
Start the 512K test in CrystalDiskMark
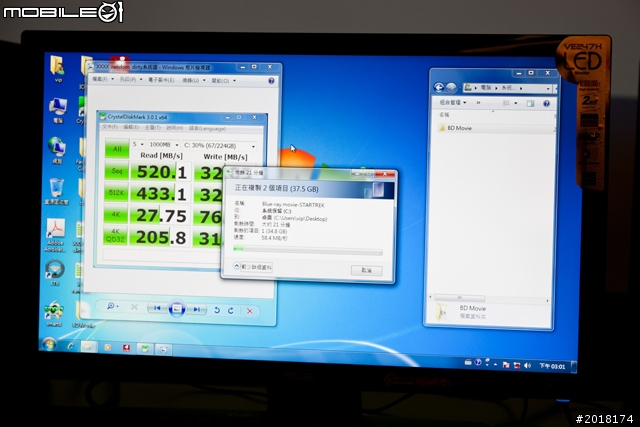pyautogui.click(x=116, y=193)
